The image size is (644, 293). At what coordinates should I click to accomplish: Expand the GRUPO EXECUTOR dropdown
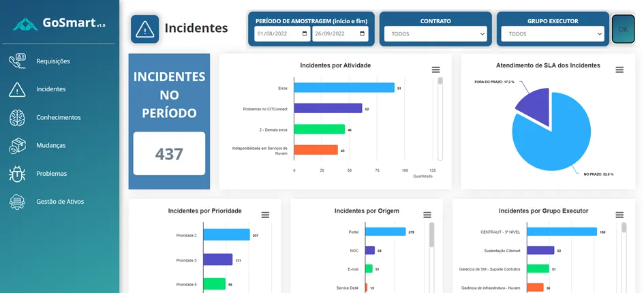(553, 34)
